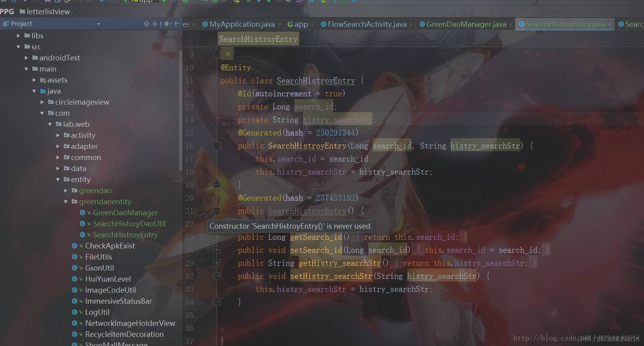
Task: Collapse the java source folder
Action: click(x=34, y=91)
